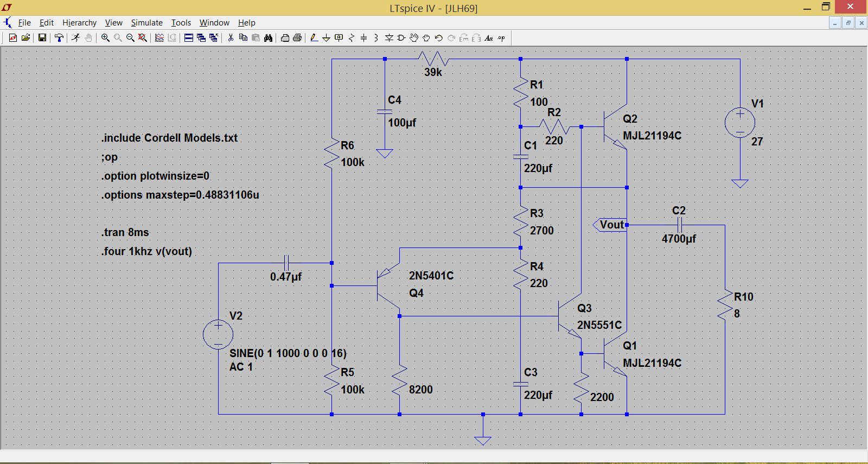Screen dimensions: 868x464
Task: Click the pick visible traces icon
Action: coord(159,37)
